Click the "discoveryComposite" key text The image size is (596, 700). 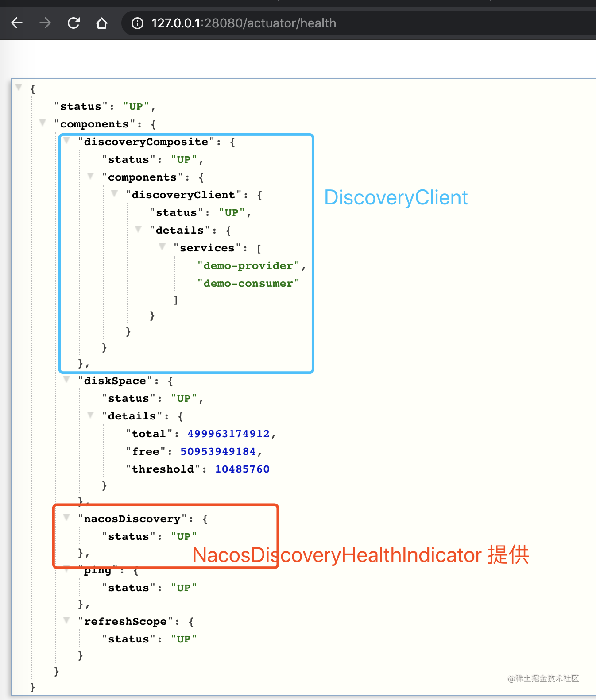click(146, 142)
